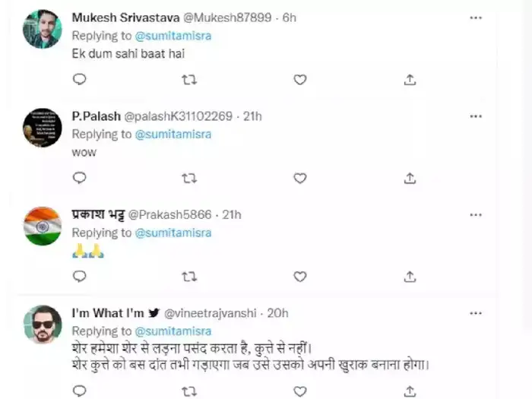Image resolution: width=532 pixels, height=399 pixels.
Task: Like P.Palash's 'wow' tweet
Action: [x=299, y=178]
